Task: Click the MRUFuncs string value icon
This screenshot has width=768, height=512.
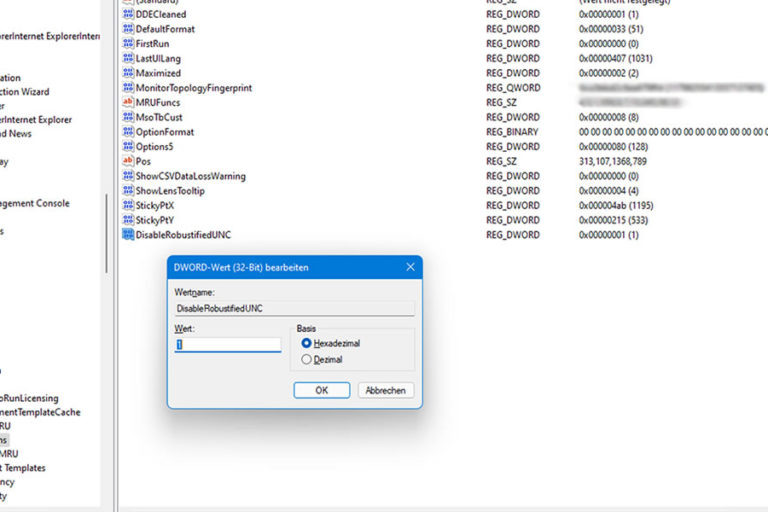Action: [x=128, y=102]
